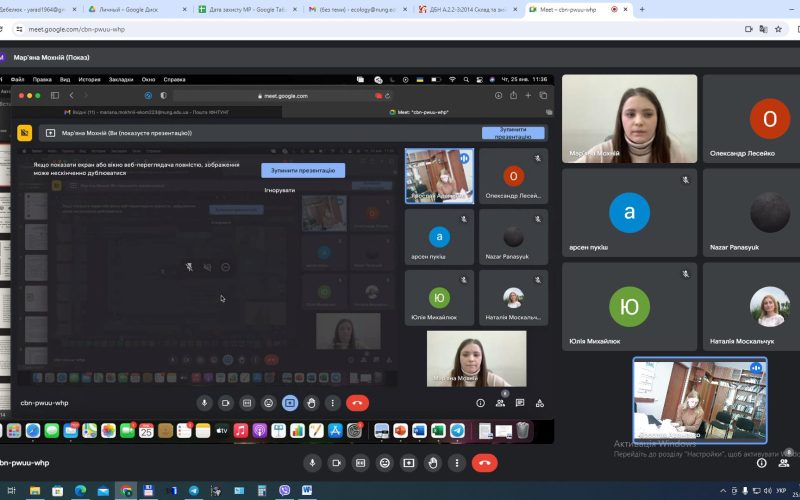Raise hand in the outer Meet bar

[x=433, y=463]
